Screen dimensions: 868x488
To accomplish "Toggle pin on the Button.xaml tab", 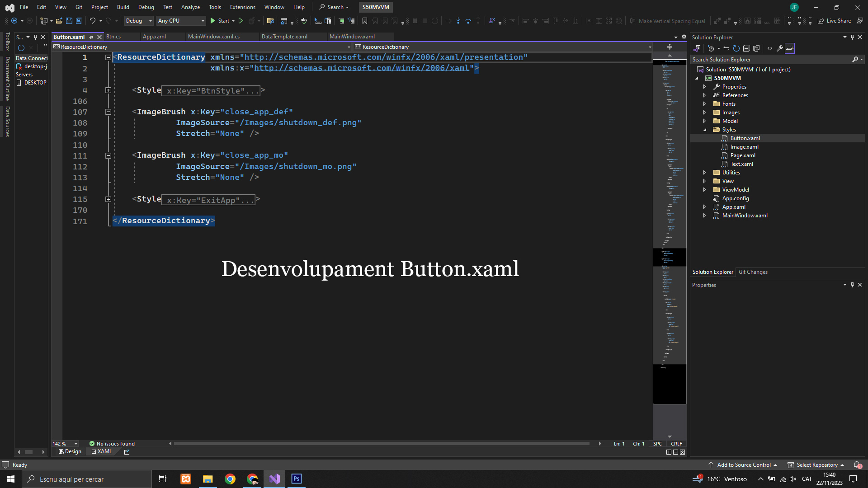I will [x=91, y=37].
